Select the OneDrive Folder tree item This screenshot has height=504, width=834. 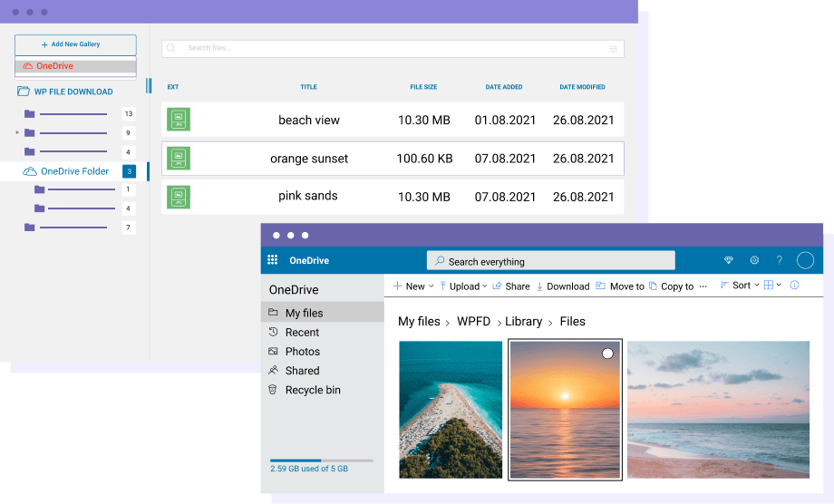coord(74,171)
